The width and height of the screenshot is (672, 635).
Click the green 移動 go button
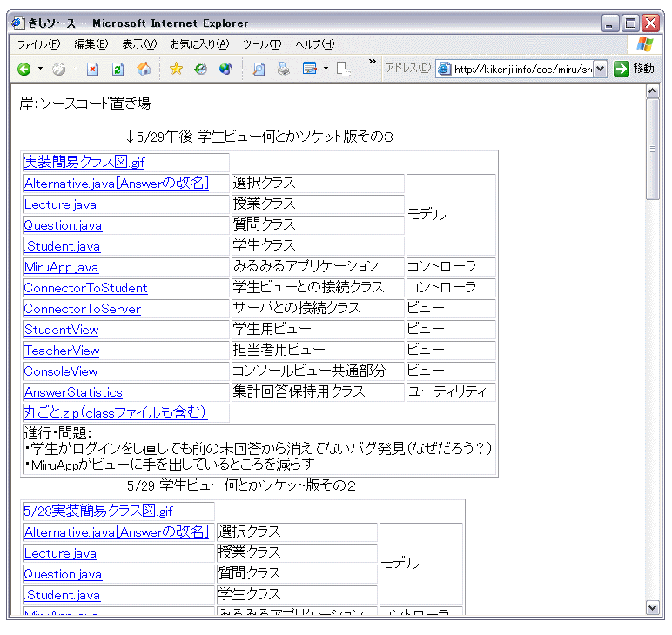(x=633, y=70)
